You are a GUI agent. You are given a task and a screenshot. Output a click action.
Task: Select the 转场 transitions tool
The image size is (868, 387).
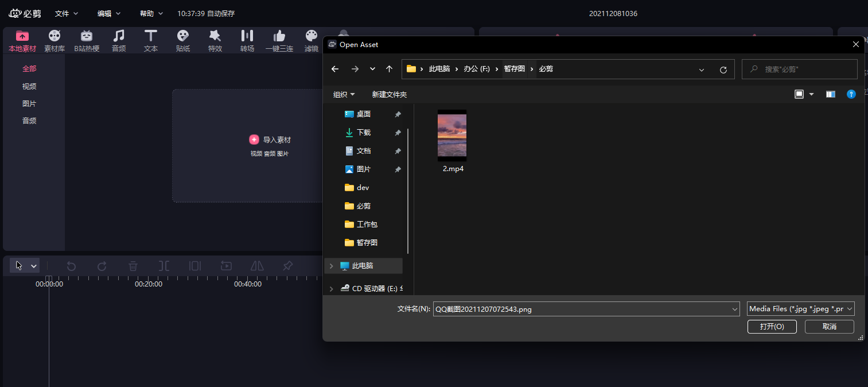247,40
